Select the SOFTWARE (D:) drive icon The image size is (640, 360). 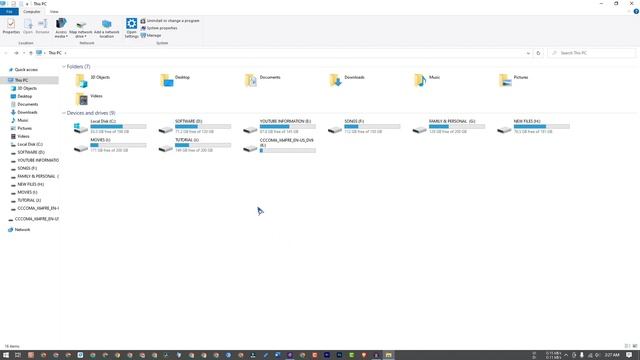(166, 129)
